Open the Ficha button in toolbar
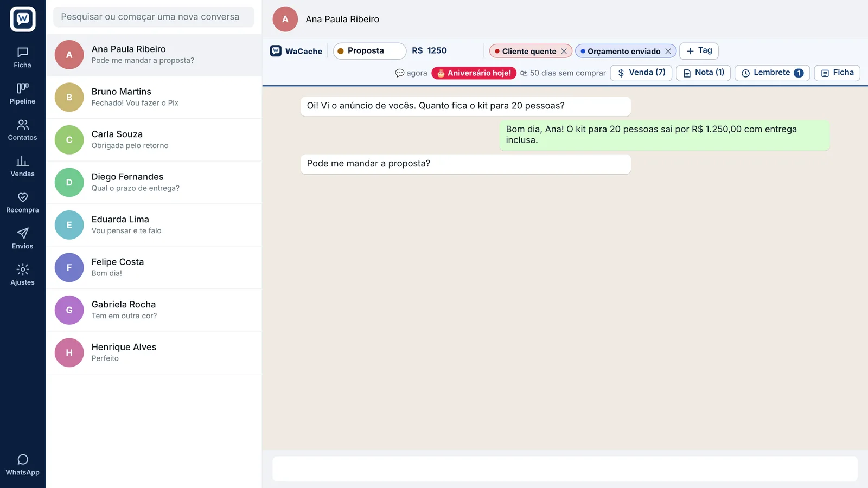 tap(837, 73)
